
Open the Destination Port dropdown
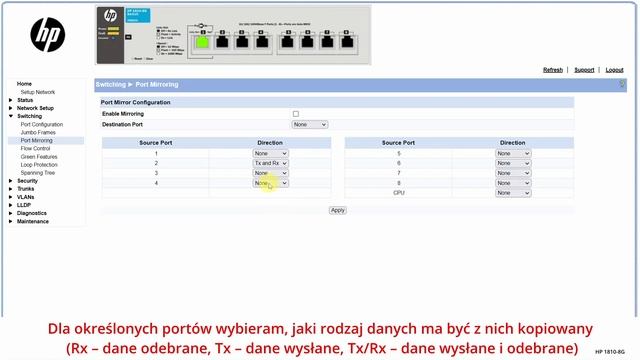[x=309, y=124]
